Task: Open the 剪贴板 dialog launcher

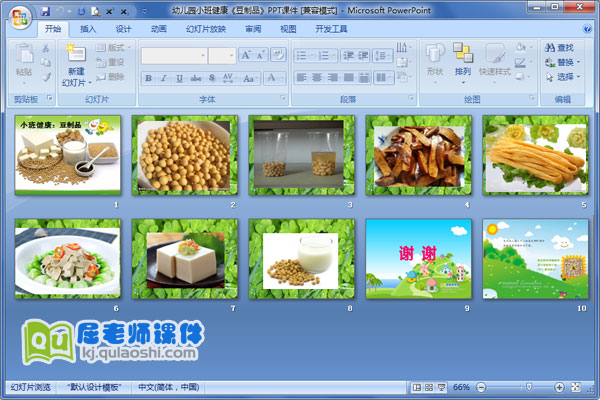Action: (x=50, y=99)
